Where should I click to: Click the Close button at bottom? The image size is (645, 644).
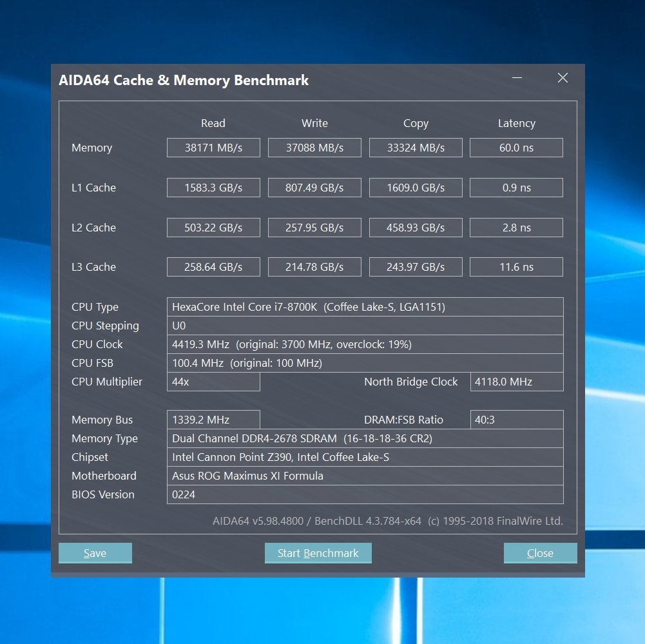[540, 552]
